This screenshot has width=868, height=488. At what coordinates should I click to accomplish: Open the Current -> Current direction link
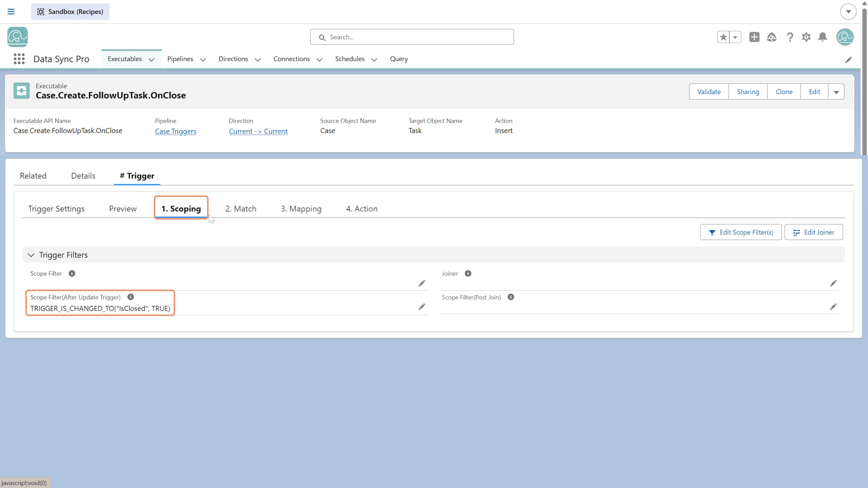258,131
